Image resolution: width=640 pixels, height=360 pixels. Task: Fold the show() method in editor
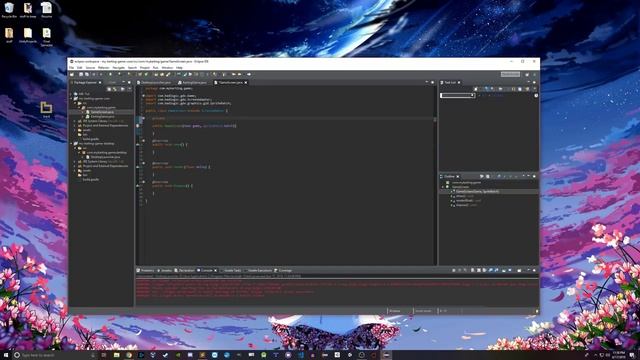[x=143, y=140]
